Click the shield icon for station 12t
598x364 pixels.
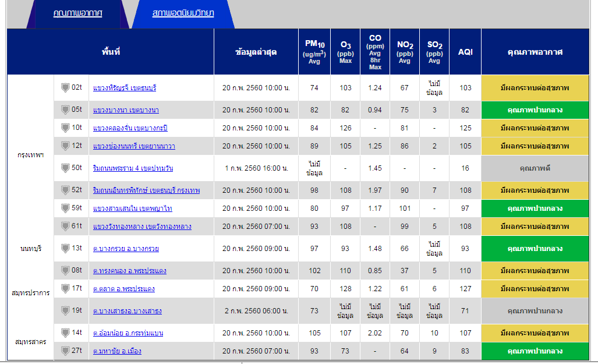pyautogui.click(x=65, y=146)
